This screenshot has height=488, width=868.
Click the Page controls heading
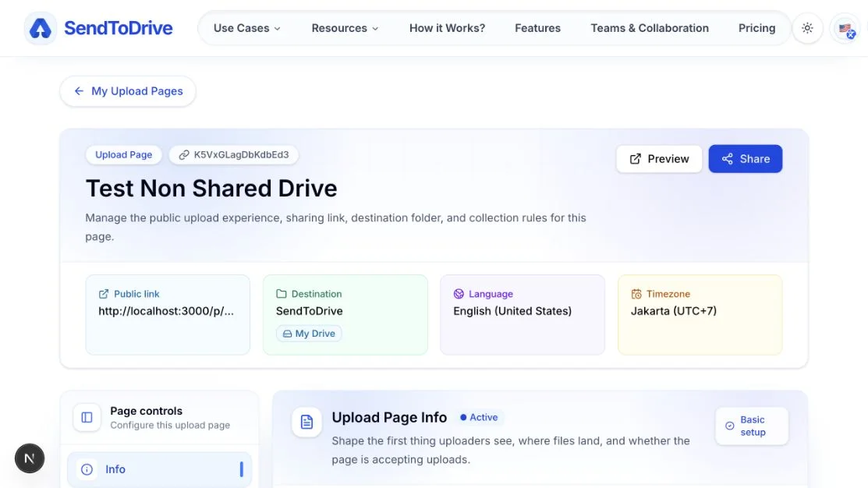[x=146, y=411]
